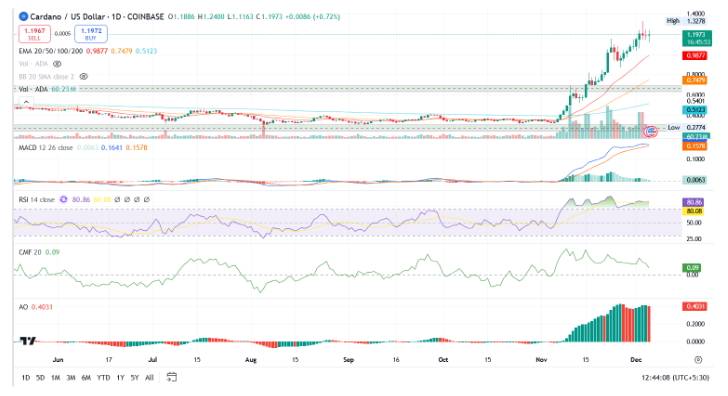Click the red 0.4031 AO axis label
This screenshot has width=728, height=396.
pos(695,306)
